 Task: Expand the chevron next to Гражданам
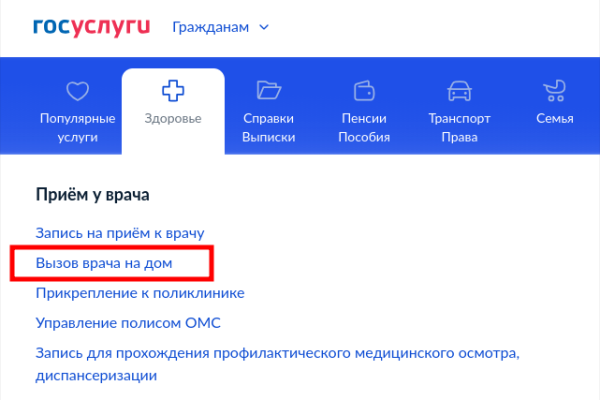[264, 27]
